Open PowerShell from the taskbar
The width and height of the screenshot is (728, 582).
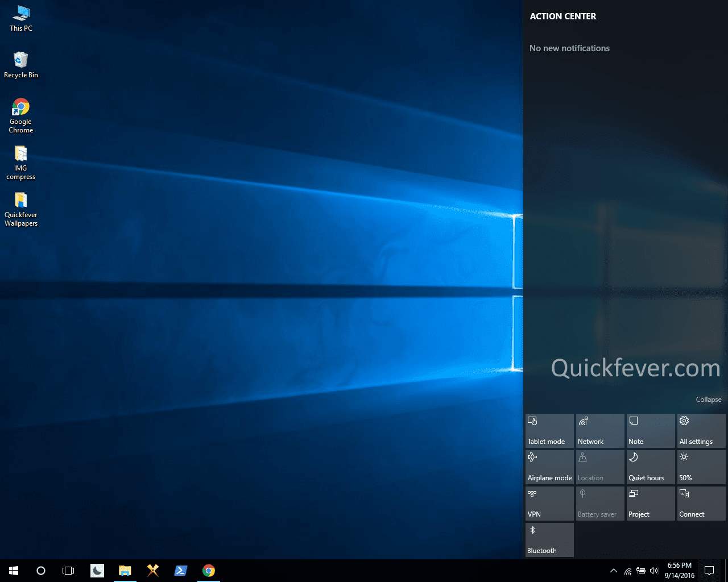coord(181,571)
